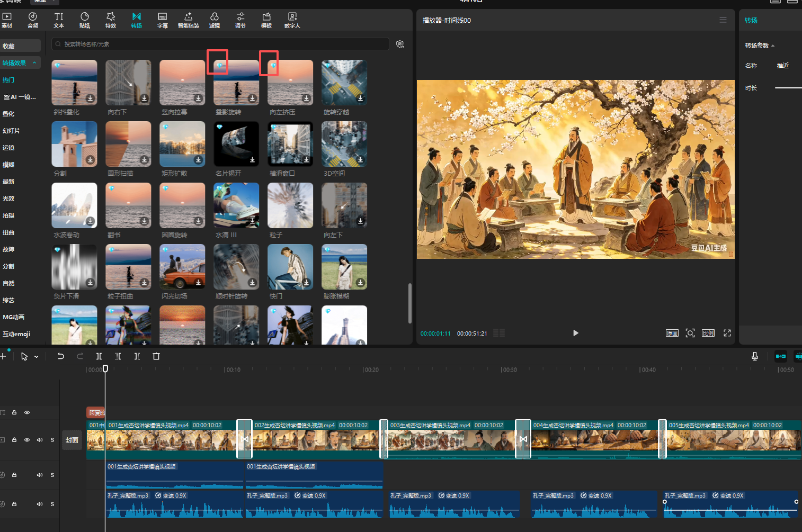Redo the last undone edit

coord(80,356)
